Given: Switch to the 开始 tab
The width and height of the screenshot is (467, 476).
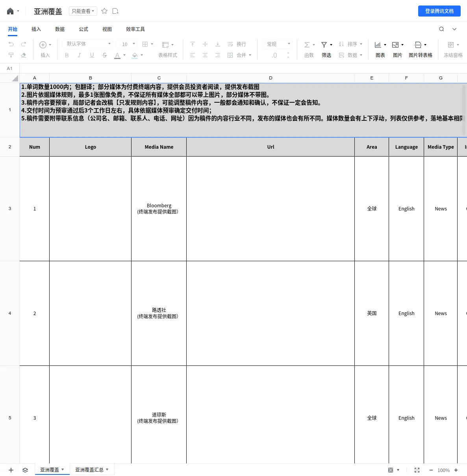Looking at the screenshot, I should 13,29.
